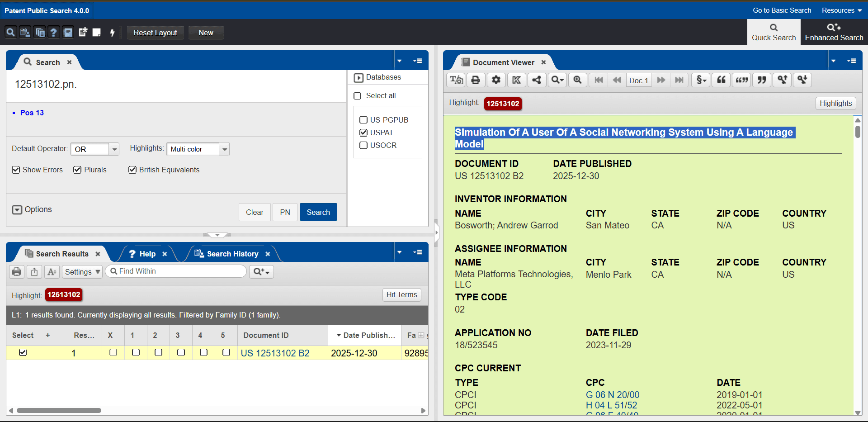Click the KWIC 'K' viewer icon
This screenshot has width=868, height=422.
pos(516,80)
